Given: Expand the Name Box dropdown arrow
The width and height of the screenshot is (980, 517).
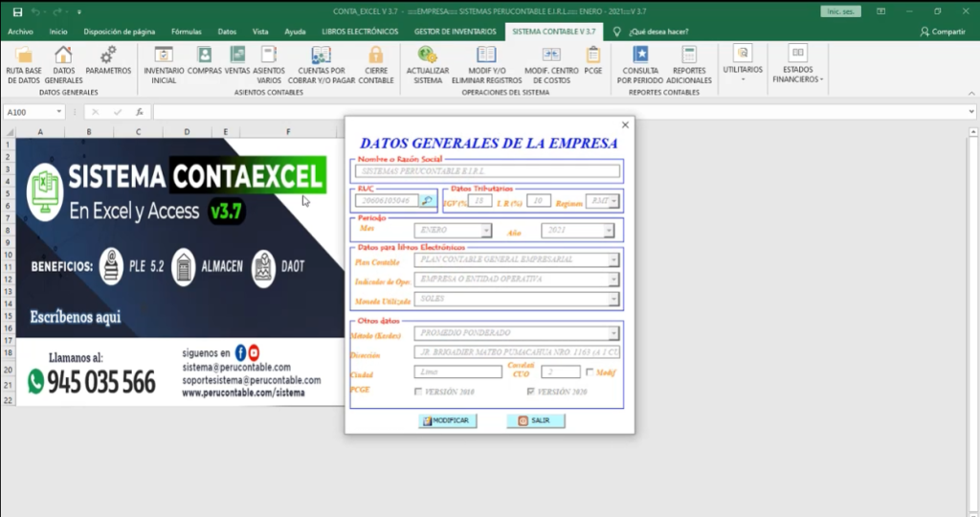Looking at the screenshot, I should coord(58,112).
